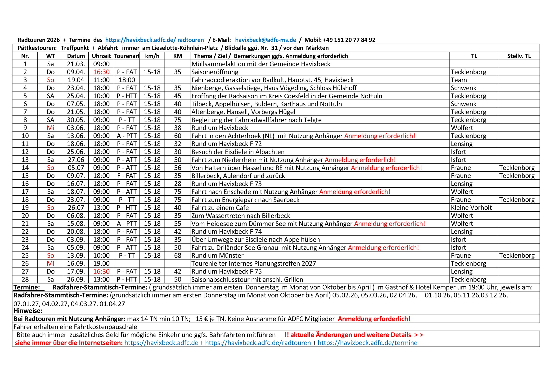Click the red Mi weekday in row 9

(50, 128)
